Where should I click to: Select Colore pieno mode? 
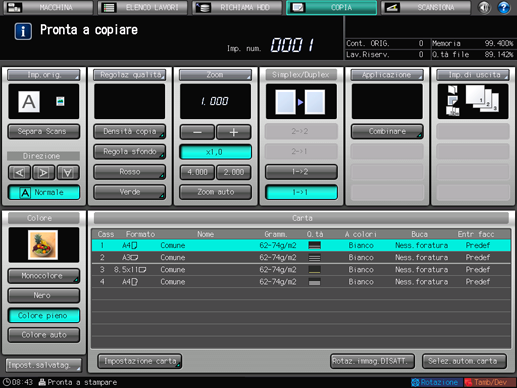coord(44,315)
